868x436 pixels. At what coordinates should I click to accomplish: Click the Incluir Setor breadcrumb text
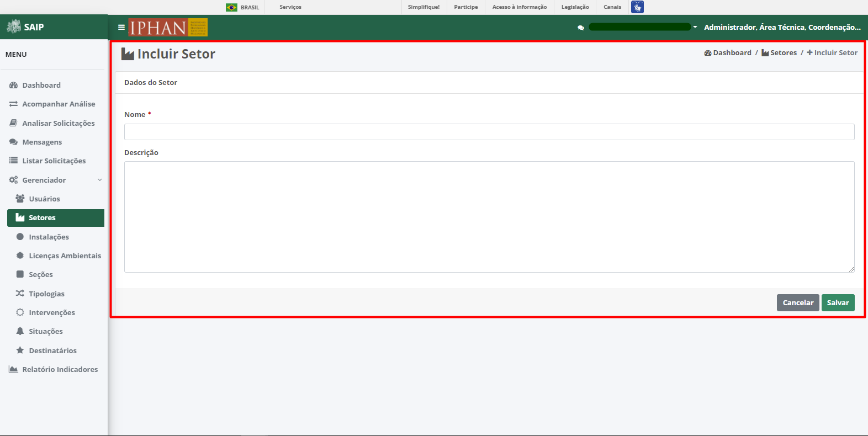pos(836,53)
